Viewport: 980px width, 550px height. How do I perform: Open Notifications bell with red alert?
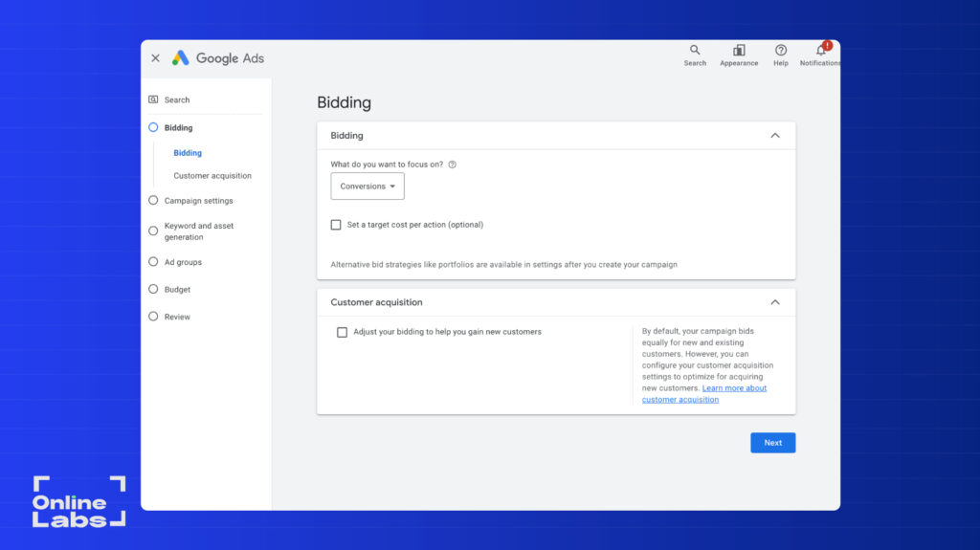(x=820, y=55)
